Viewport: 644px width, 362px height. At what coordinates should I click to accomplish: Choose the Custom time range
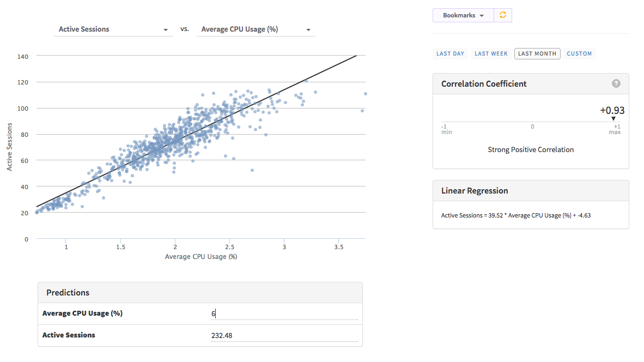click(x=579, y=53)
